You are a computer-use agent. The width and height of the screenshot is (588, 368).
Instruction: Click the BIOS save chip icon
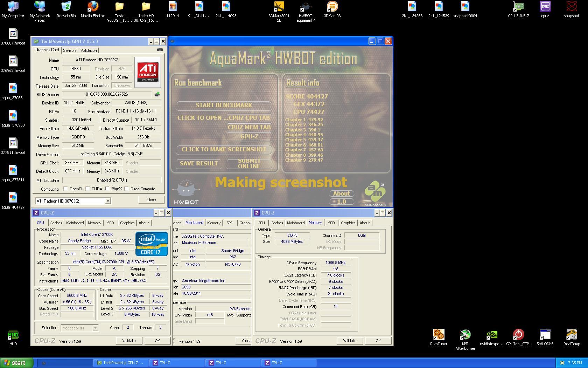pos(157,94)
